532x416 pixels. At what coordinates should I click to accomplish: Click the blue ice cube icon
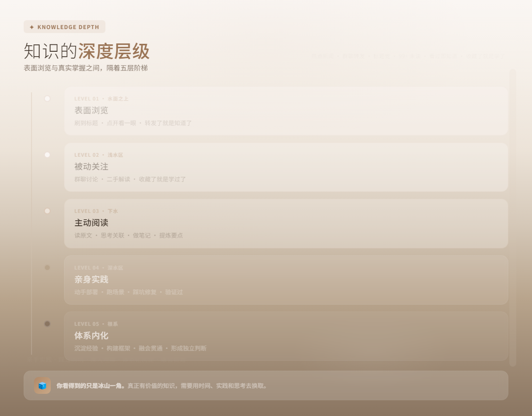pos(42,386)
